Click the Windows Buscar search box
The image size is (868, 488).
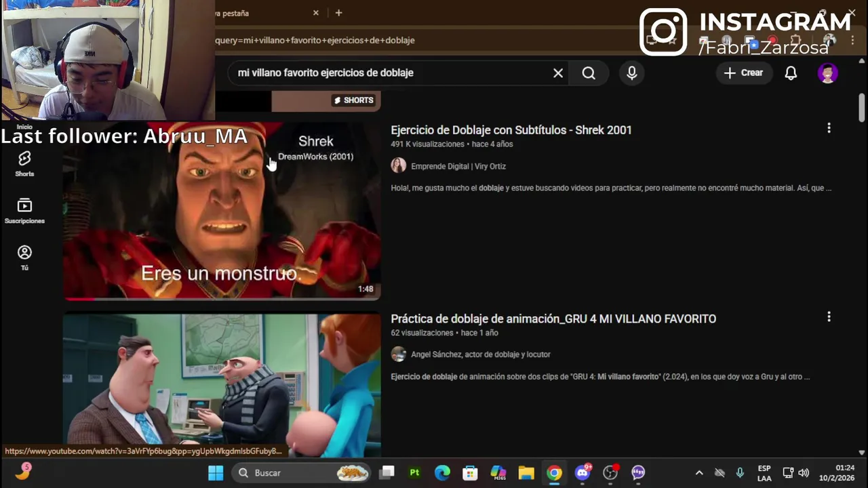point(301,472)
